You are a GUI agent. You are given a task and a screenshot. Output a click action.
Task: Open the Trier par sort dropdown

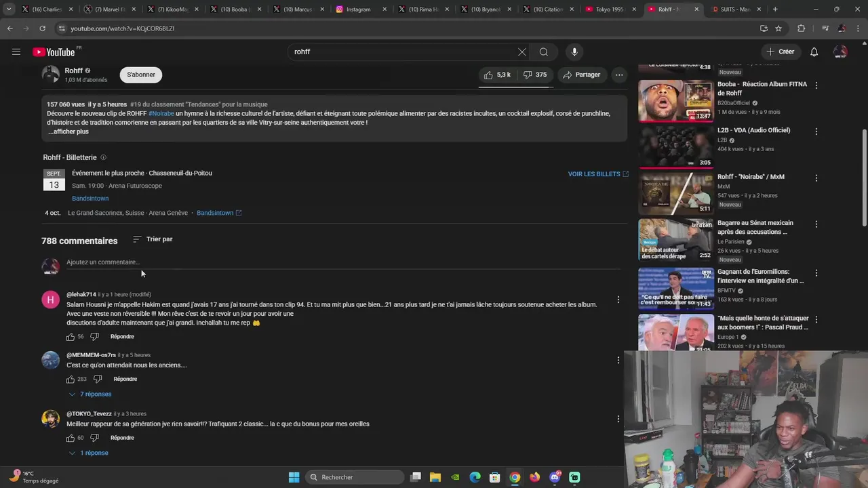pyautogui.click(x=153, y=239)
